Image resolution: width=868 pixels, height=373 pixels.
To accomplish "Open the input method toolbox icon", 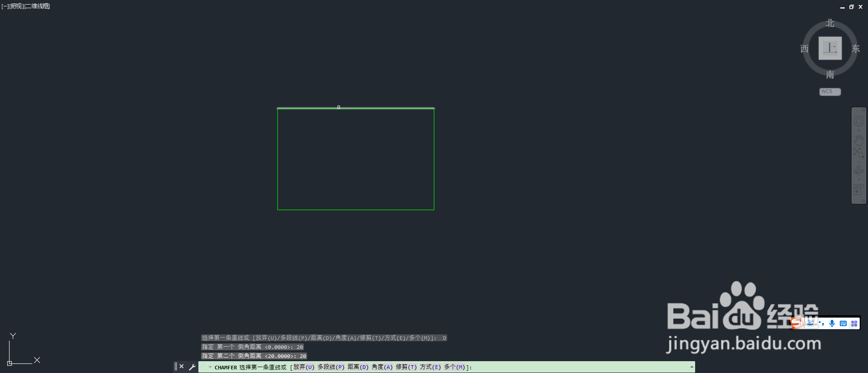I will 854,323.
